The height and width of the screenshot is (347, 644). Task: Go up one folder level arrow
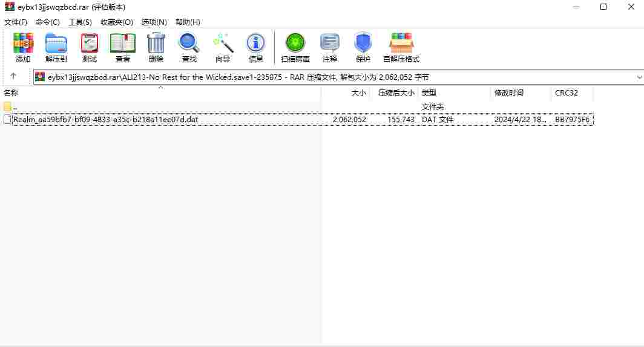click(13, 76)
